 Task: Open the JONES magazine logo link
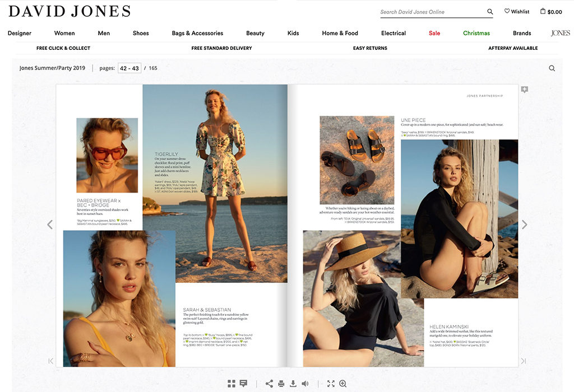click(x=561, y=33)
